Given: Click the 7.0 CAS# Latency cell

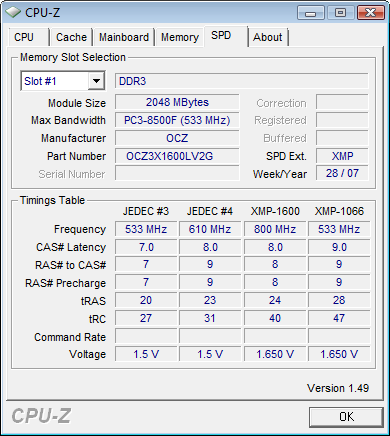Looking at the screenshot, I should [x=146, y=247].
